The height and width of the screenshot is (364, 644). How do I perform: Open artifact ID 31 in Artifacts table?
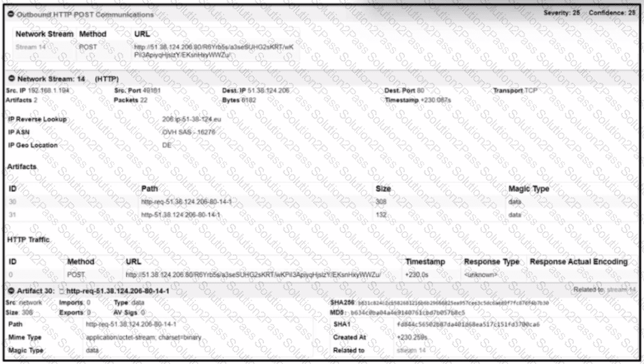pyautogui.click(x=13, y=215)
